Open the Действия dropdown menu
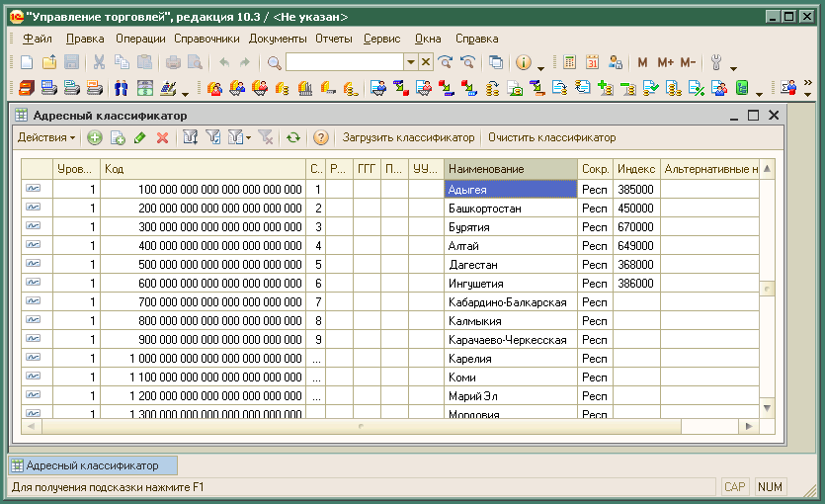The height and width of the screenshot is (504, 825). click(x=45, y=138)
